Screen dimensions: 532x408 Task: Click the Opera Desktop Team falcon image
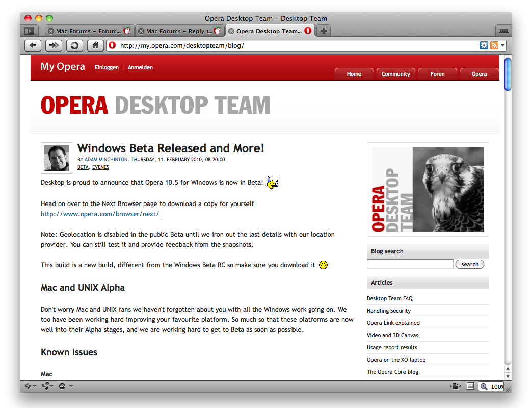[x=428, y=189]
